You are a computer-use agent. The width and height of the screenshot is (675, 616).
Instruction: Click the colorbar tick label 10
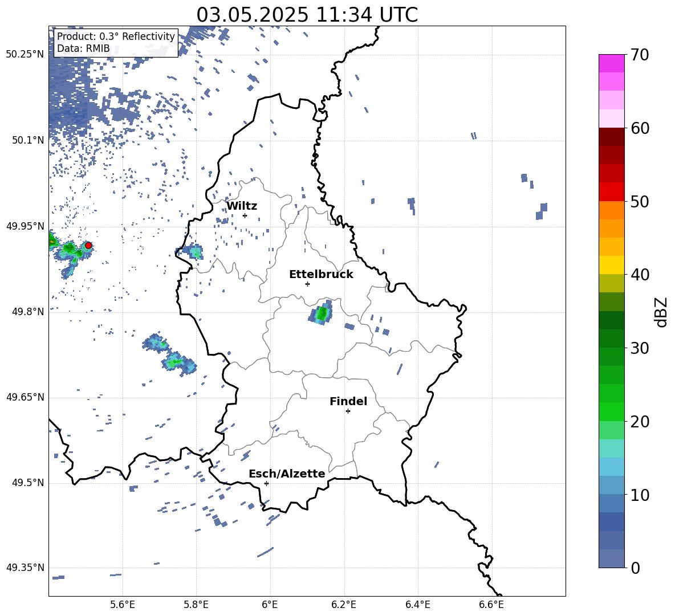pos(640,495)
